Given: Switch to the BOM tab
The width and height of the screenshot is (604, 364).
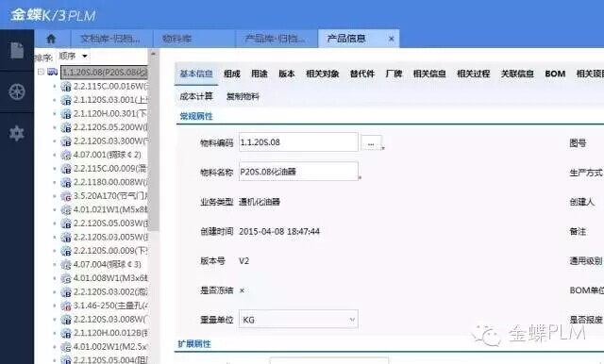Looking at the screenshot, I should (x=555, y=74).
